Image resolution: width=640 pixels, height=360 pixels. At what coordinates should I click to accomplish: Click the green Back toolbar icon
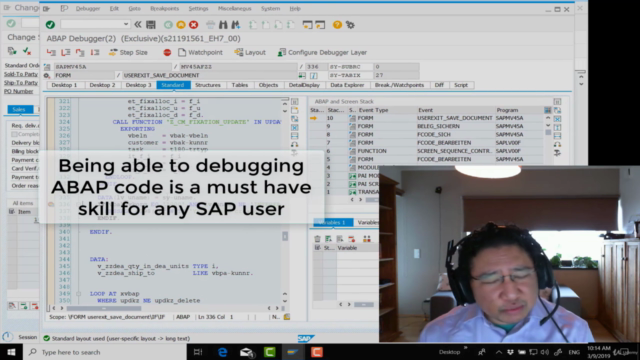point(168,25)
